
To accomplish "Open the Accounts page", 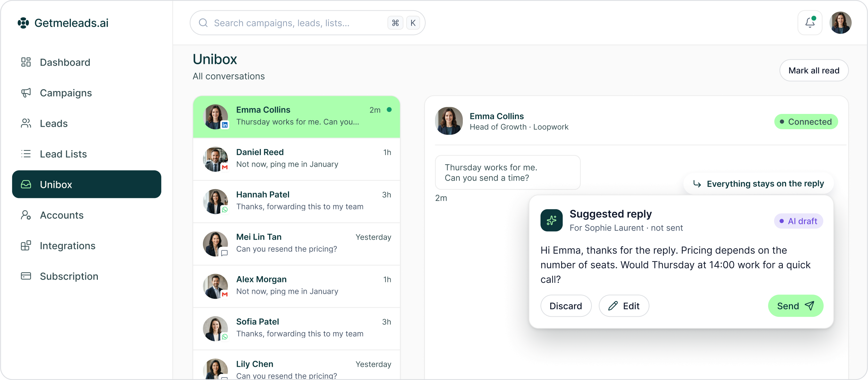I will (87, 215).
